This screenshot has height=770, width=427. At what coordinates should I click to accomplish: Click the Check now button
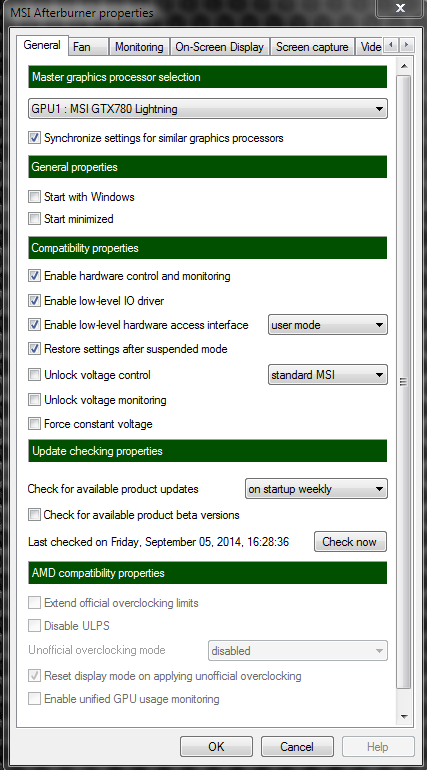tap(350, 542)
